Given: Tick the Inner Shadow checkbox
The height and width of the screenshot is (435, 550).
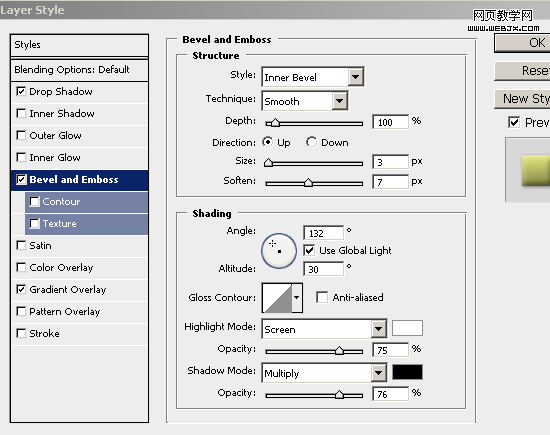Looking at the screenshot, I should [21, 113].
